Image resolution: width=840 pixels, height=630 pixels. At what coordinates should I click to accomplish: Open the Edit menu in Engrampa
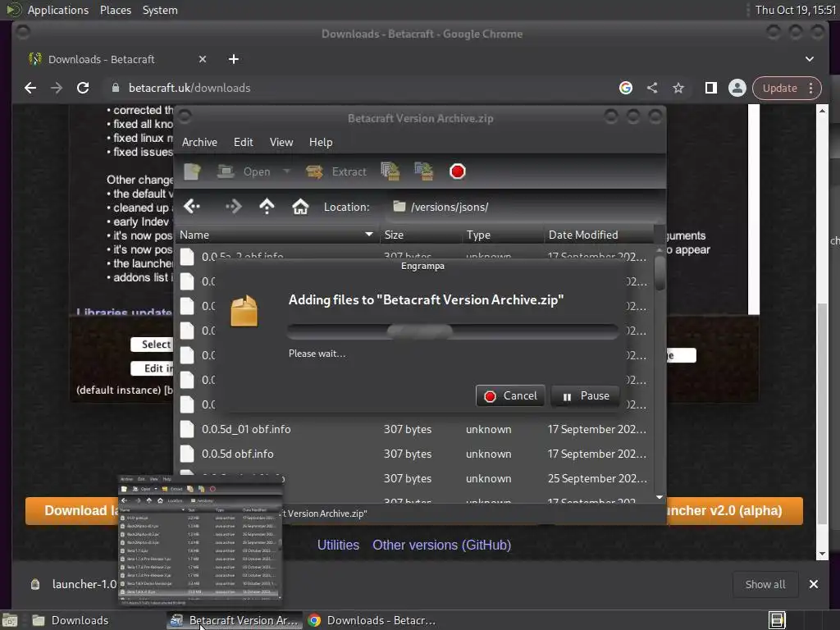click(x=243, y=142)
